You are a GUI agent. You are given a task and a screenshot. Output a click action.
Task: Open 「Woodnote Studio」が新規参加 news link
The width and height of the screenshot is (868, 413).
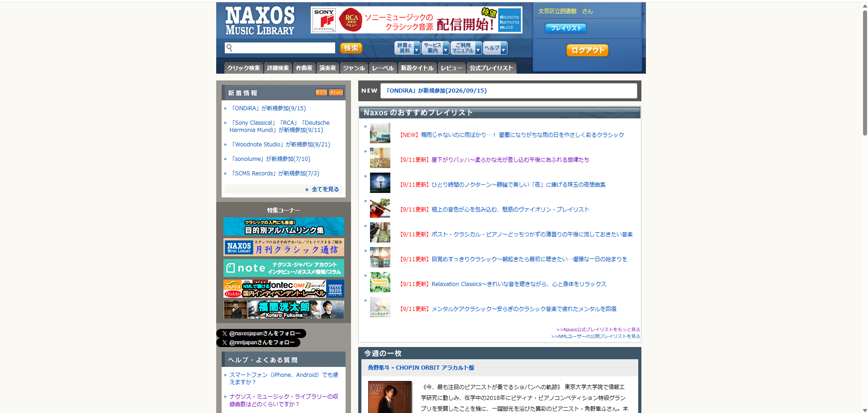pos(280,145)
